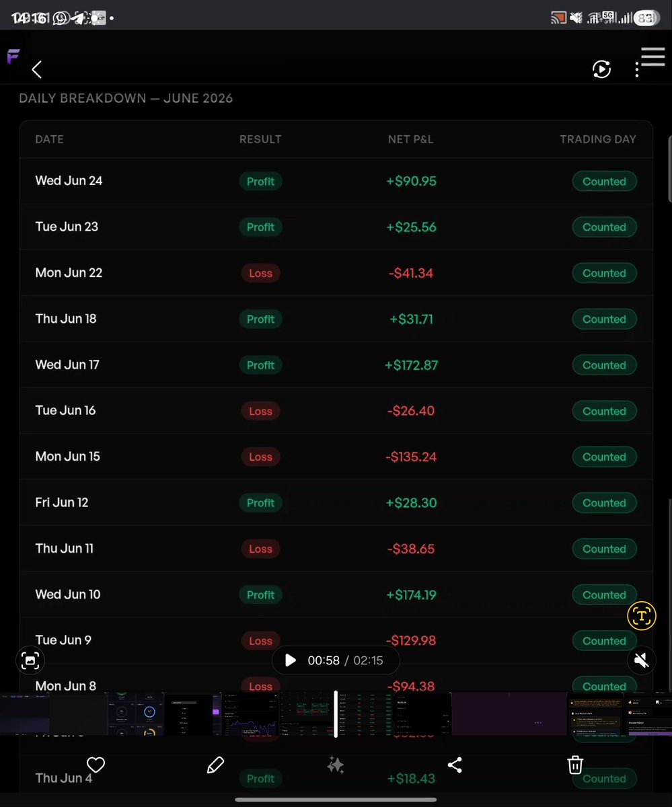Unmute the video with speaker icon
Viewport: 672px width, 807px height.
(x=642, y=660)
